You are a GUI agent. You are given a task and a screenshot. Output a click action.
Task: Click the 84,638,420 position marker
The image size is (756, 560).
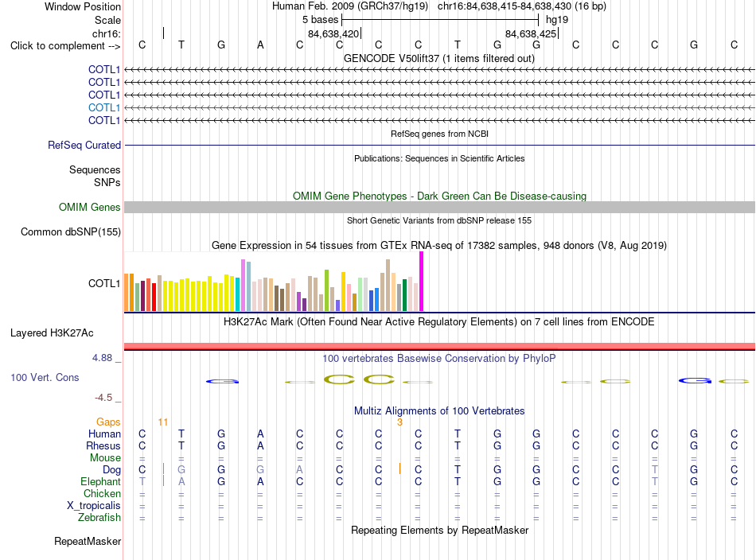point(333,33)
